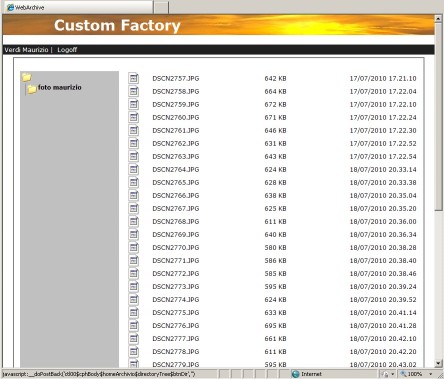Click date 18/07/2010 20.36.00
Image resolution: width=444 pixels, height=379 pixels.
[383, 222]
